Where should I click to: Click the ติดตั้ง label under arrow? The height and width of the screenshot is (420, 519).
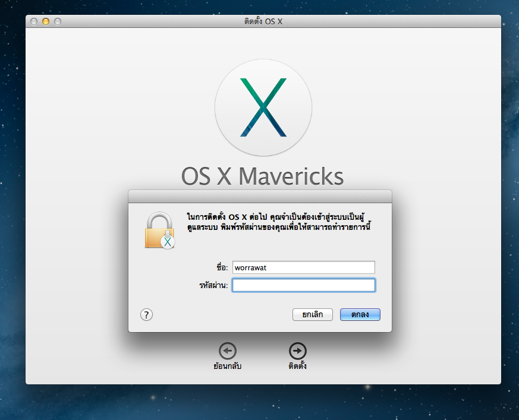point(297,366)
